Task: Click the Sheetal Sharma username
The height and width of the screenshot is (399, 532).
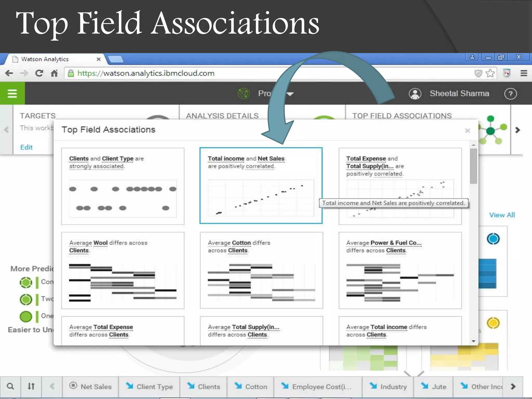Action: coord(459,94)
